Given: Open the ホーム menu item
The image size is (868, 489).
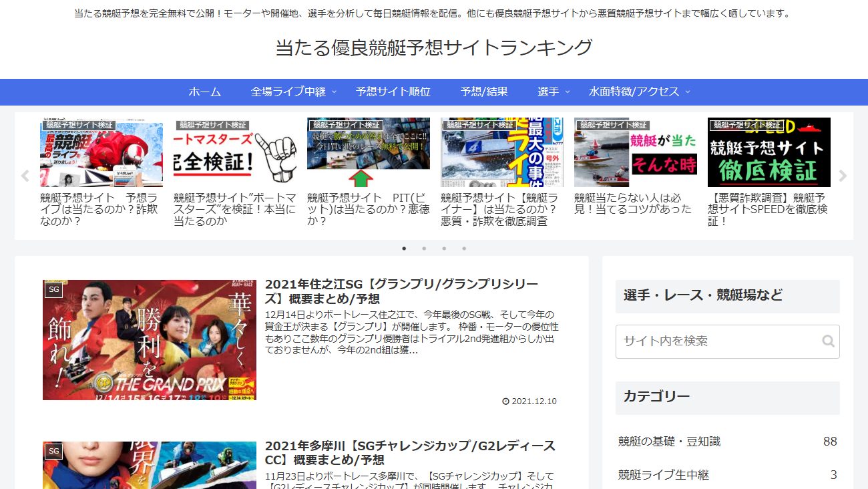Looking at the screenshot, I should point(204,92).
